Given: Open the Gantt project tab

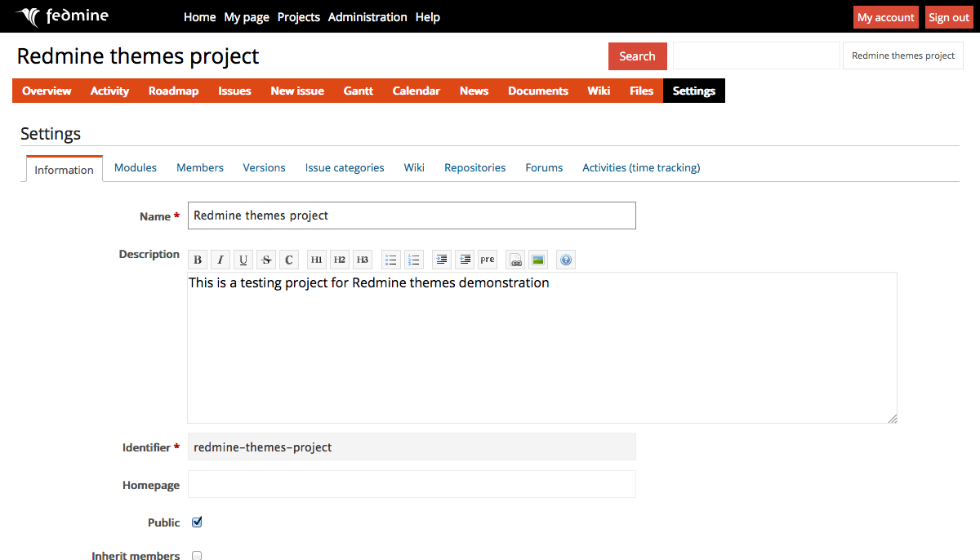Looking at the screenshot, I should click(x=359, y=91).
